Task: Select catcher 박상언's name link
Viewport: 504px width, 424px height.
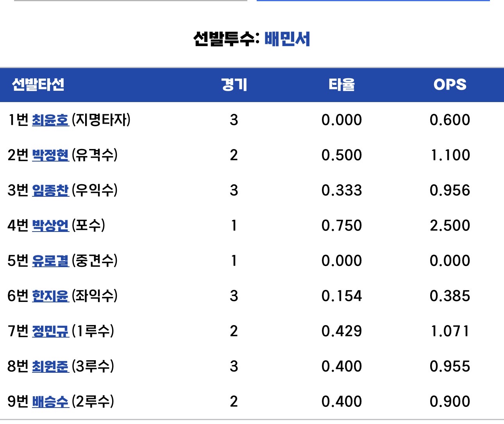Action: coord(50,225)
